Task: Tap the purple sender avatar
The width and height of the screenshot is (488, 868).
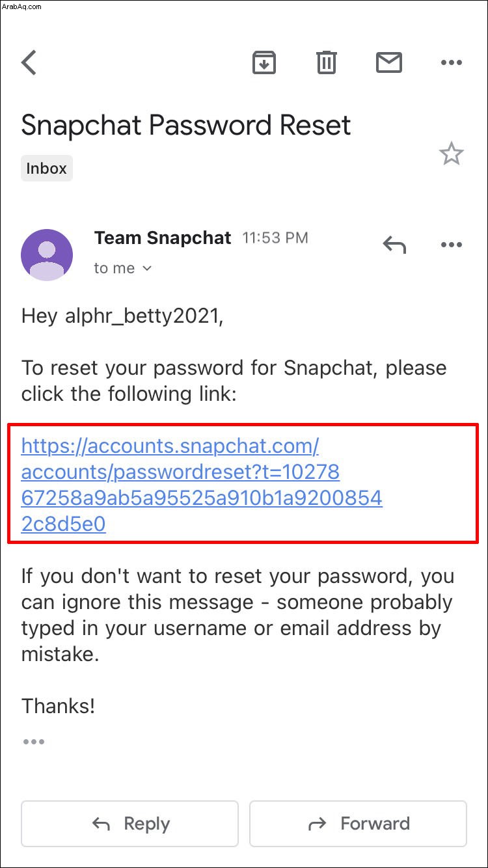Action: click(47, 254)
